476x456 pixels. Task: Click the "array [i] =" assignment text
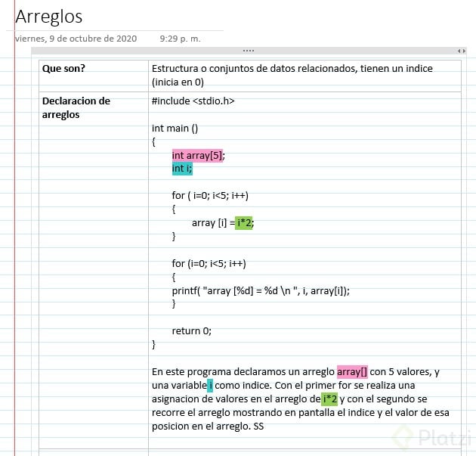[213, 222]
